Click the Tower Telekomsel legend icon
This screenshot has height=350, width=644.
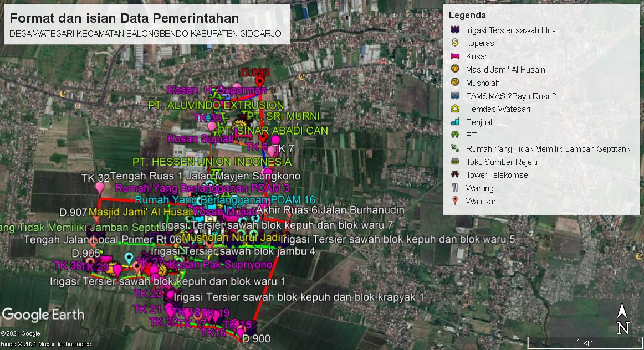[455, 175]
